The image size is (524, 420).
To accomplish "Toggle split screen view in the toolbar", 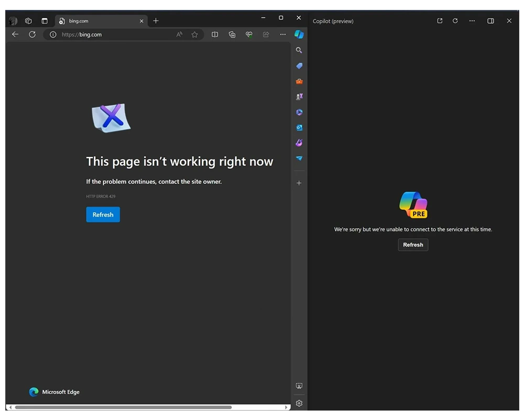I will tap(215, 35).
